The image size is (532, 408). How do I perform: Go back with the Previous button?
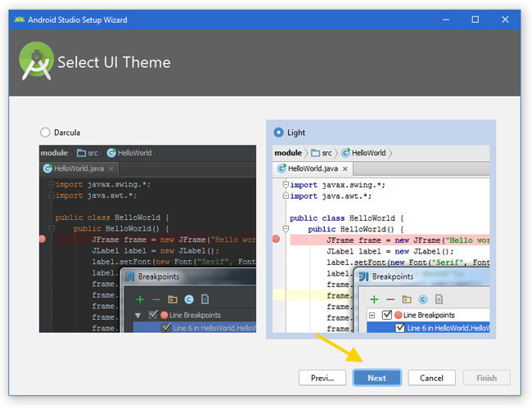322,378
